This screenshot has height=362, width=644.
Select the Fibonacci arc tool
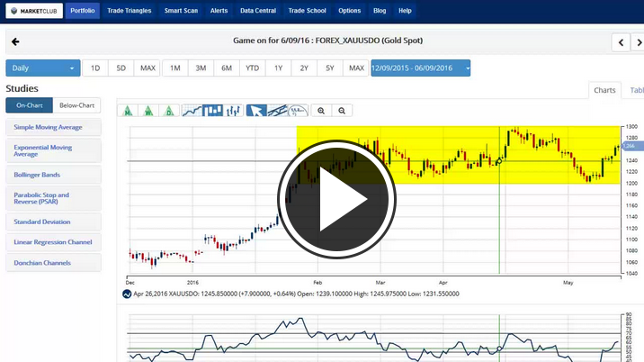pyautogui.click(x=298, y=110)
